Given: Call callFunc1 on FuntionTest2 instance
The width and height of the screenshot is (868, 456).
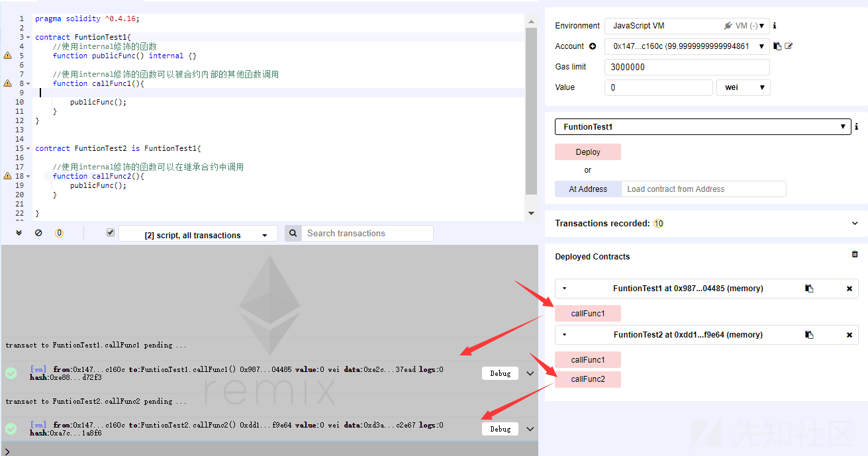Looking at the screenshot, I should [x=588, y=360].
